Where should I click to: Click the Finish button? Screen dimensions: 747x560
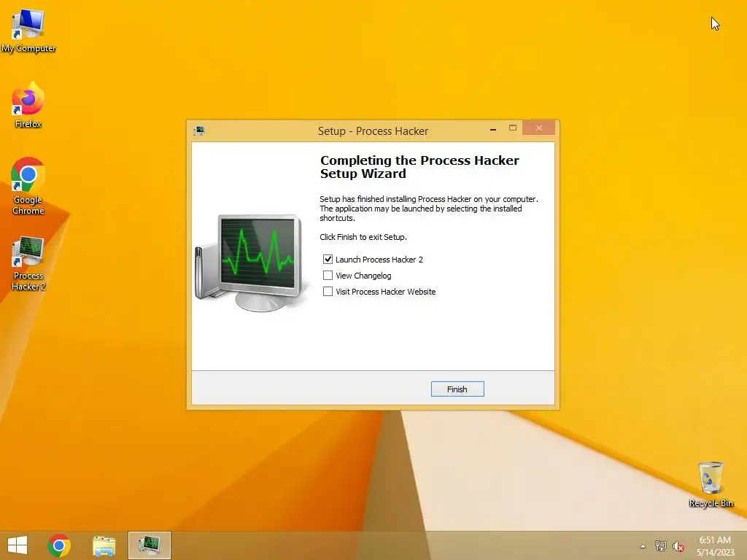tap(457, 389)
